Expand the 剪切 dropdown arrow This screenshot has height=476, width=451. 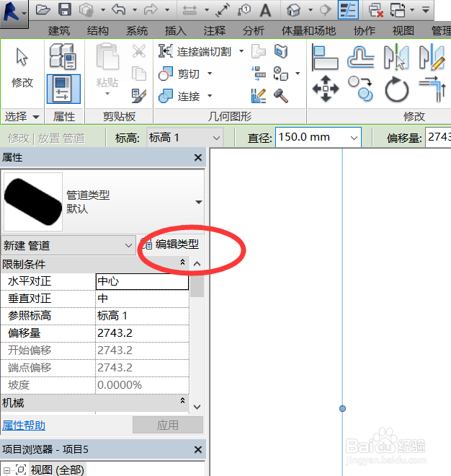[x=210, y=74]
